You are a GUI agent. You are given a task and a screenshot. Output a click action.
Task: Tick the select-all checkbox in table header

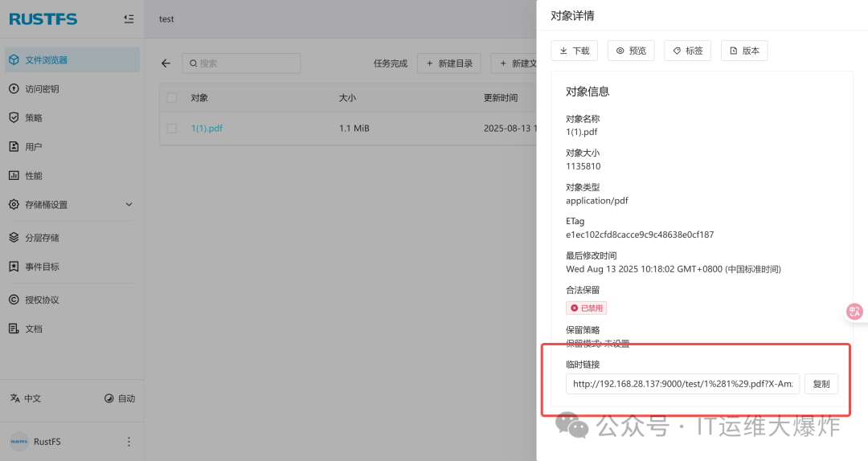(x=172, y=97)
